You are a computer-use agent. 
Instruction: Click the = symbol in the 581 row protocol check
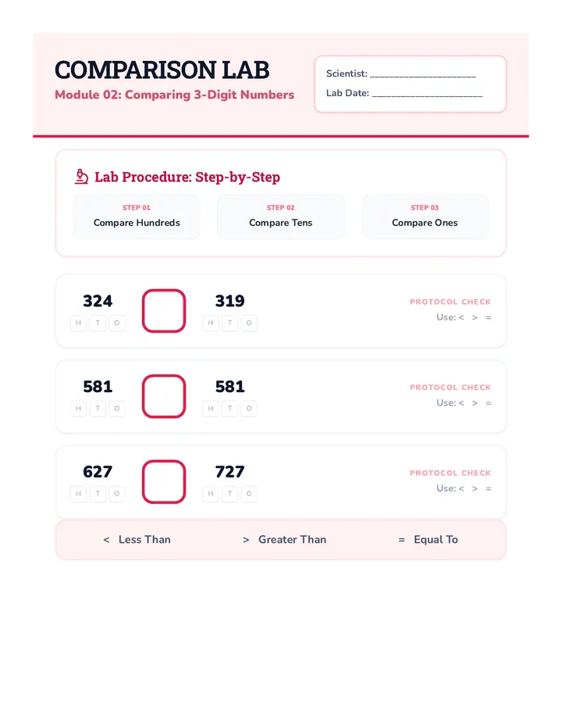pyautogui.click(x=488, y=403)
